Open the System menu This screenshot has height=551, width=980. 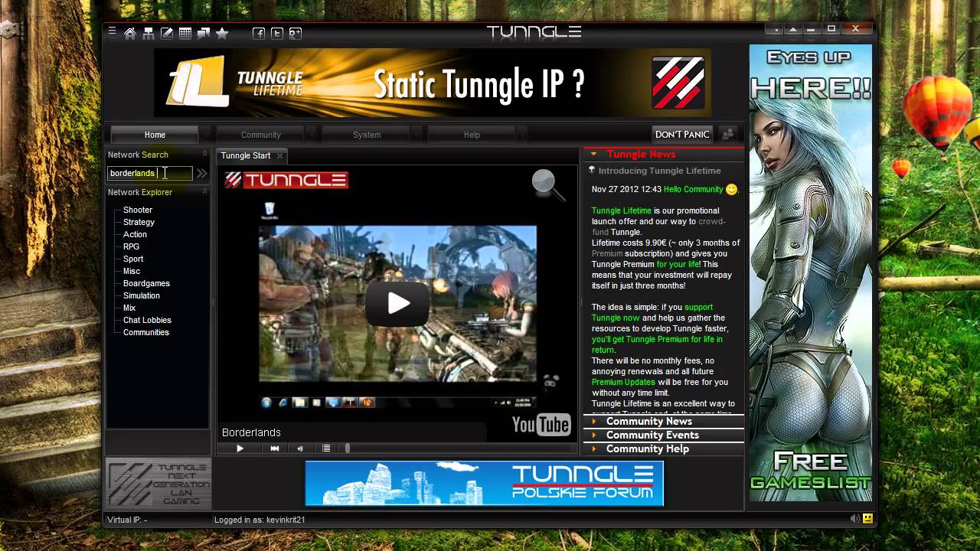coord(366,135)
